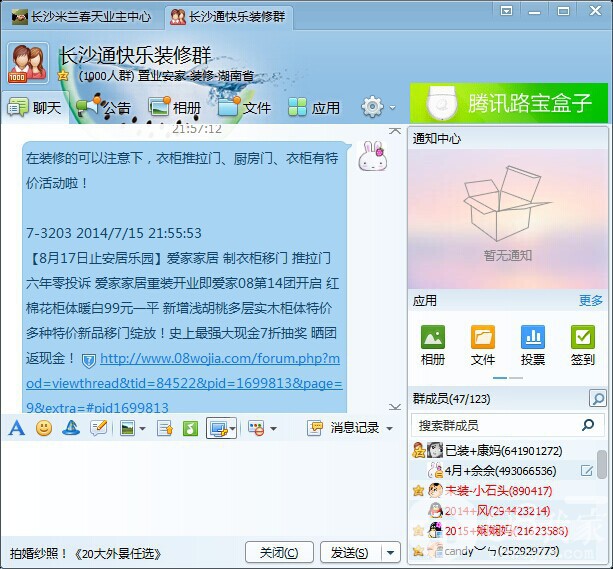This screenshot has width=613, height=569.
Task: Click the 相册 album app icon
Action: click(433, 338)
